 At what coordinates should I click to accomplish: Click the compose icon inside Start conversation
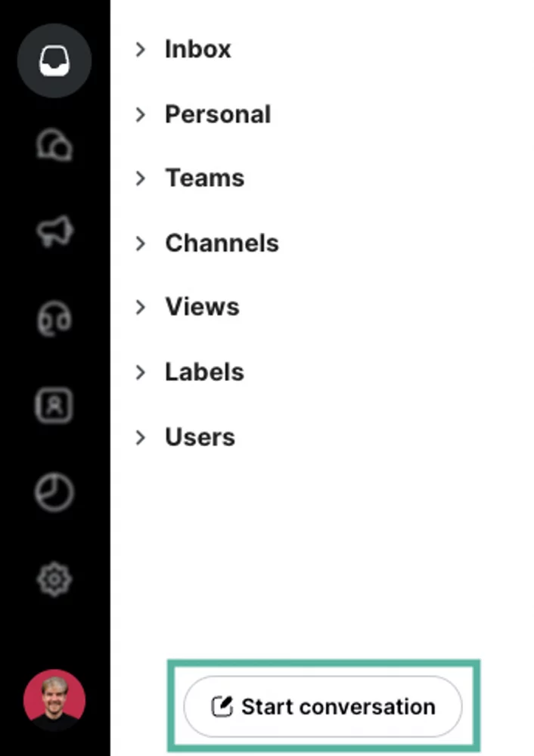pyautogui.click(x=222, y=705)
